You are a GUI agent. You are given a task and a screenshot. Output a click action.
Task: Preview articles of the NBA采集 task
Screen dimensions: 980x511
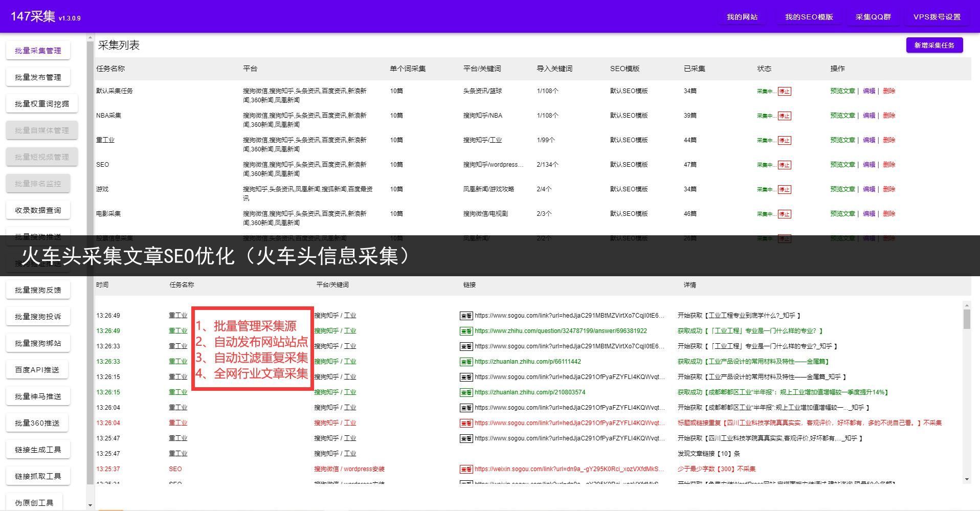click(842, 116)
